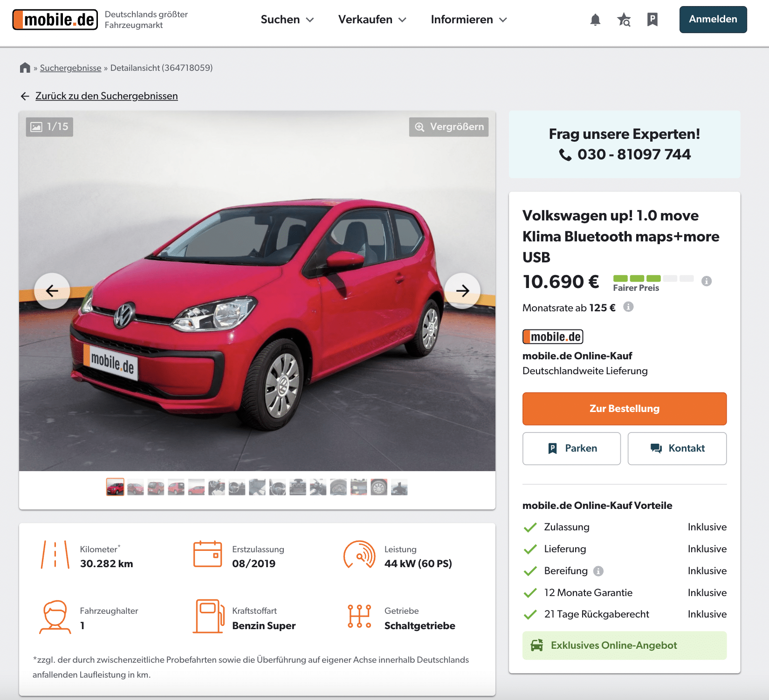This screenshot has height=700, width=769.
Task: Click Zur Bestellung order button
Action: point(625,409)
